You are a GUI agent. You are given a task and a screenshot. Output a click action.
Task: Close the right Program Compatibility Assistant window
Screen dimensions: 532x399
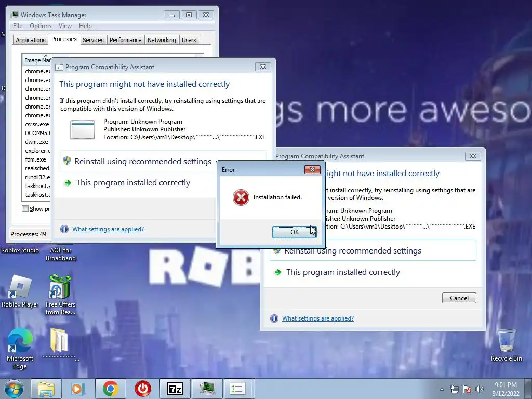tap(473, 156)
